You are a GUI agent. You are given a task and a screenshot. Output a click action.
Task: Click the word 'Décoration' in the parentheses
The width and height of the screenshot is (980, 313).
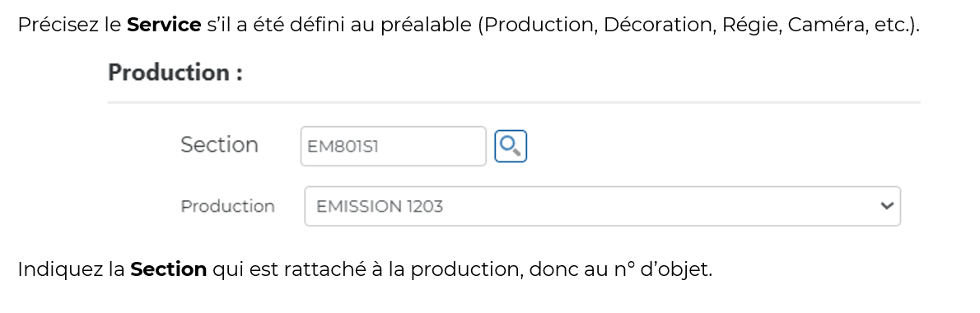coord(658,26)
